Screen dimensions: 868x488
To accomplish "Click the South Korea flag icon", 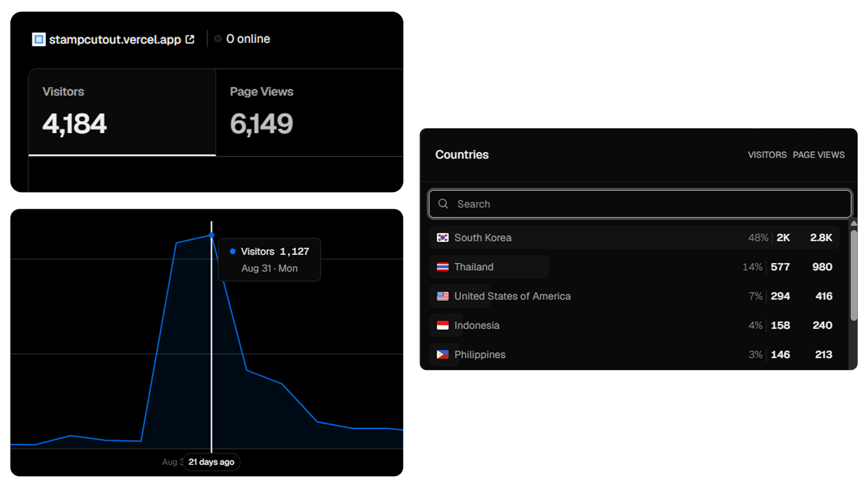I will (x=443, y=238).
